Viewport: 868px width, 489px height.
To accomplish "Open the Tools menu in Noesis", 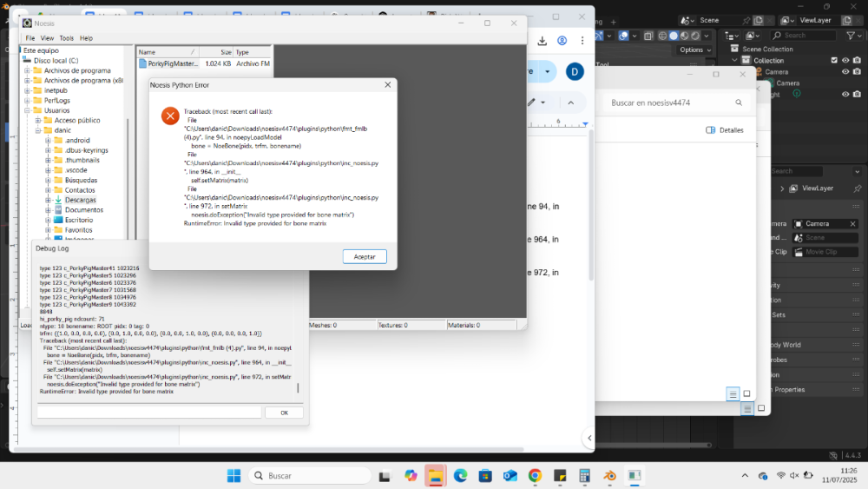I will point(66,38).
